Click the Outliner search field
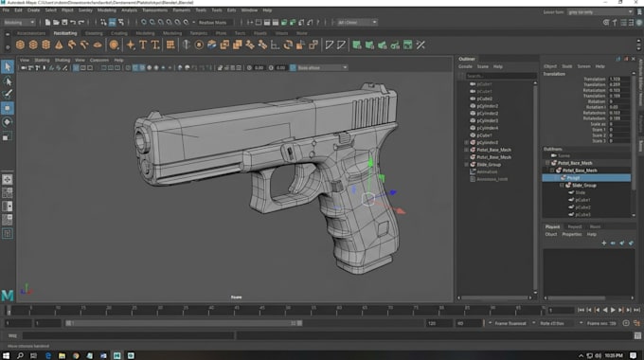Screen dimensions: 644x360 point(501,76)
